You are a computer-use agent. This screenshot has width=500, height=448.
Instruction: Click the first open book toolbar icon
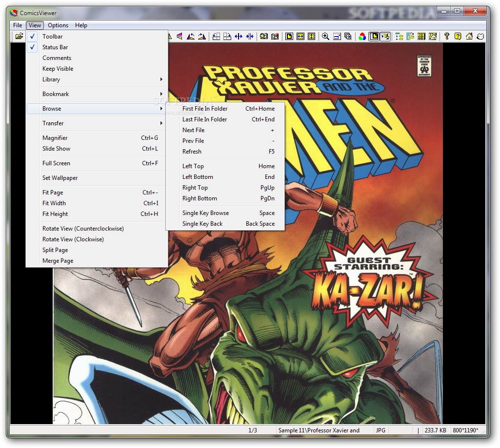coord(264,37)
